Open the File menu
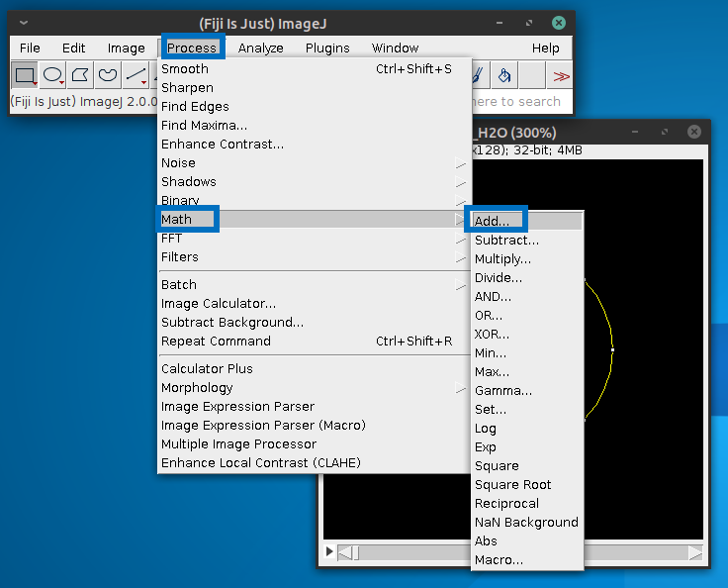The height and width of the screenshot is (588, 728). [30, 48]
